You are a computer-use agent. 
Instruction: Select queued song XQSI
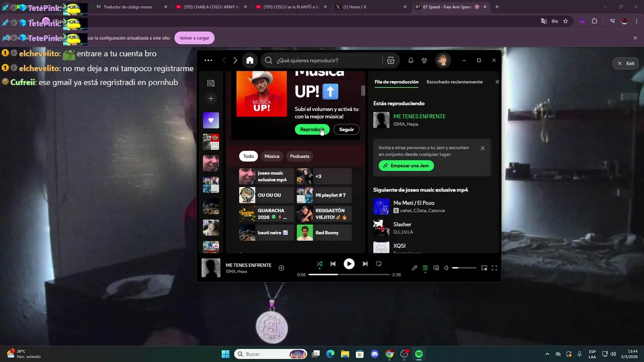pyautogui.click(x=433, y=247)
